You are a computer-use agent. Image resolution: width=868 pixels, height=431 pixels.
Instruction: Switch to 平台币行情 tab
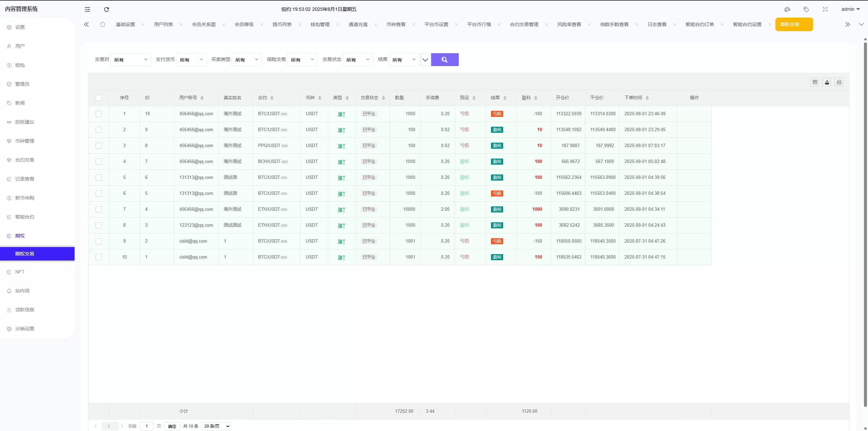479,24
